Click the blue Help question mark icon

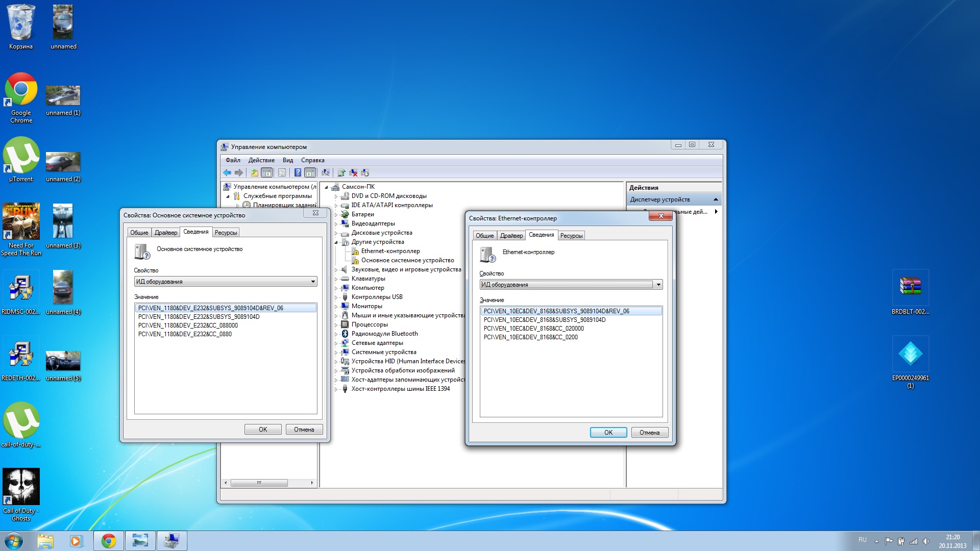click(x=298, y=172)
